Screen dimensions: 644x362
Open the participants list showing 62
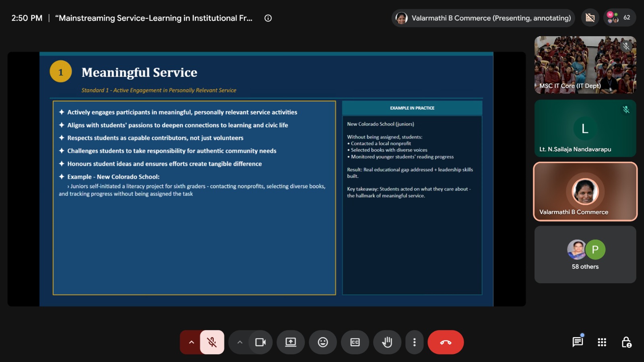pos(619,18)
